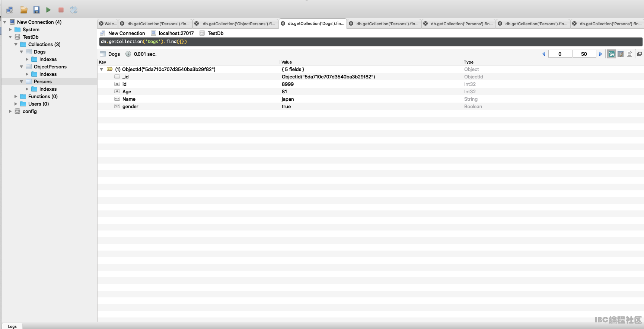Collapse the New Connection (4) tree node
Image resolution: width=644 pixels, height=329 pixels.
click(x=5, y=22)
